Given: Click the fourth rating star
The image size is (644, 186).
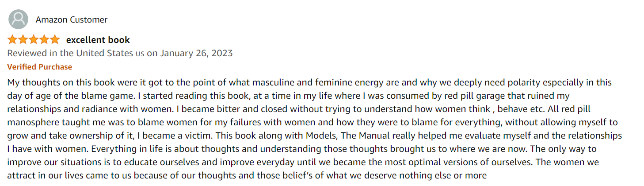Looking at the screenshot, I should [44, 40].
